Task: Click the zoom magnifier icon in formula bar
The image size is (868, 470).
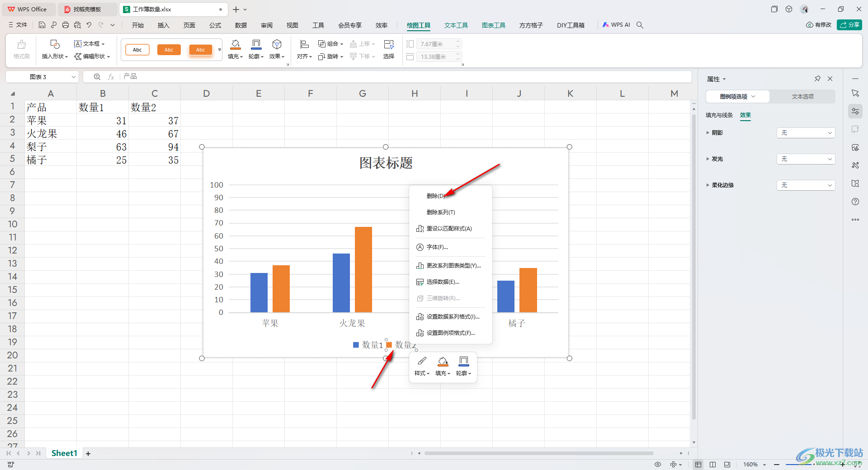Action: [x=97, y=77]
